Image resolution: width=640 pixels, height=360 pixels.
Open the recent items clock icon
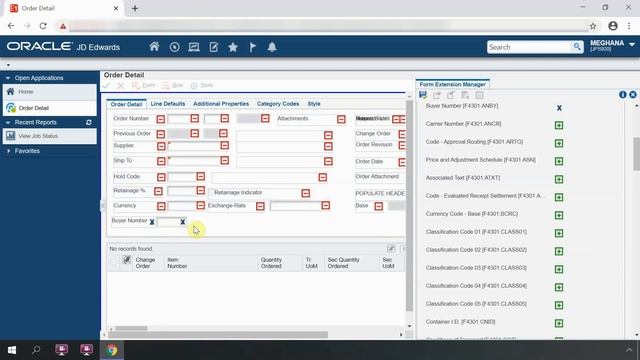[x=174, y=47]
